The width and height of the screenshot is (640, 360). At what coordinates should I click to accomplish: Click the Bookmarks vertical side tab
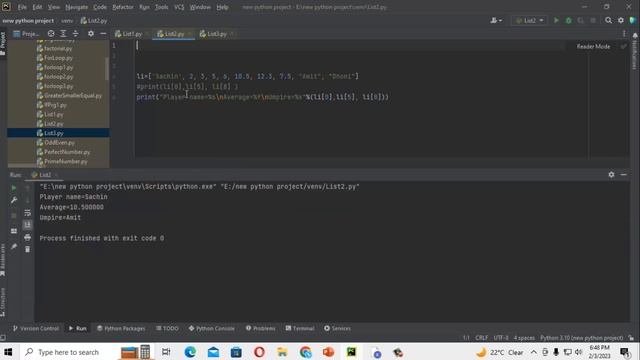coord(3,260)
